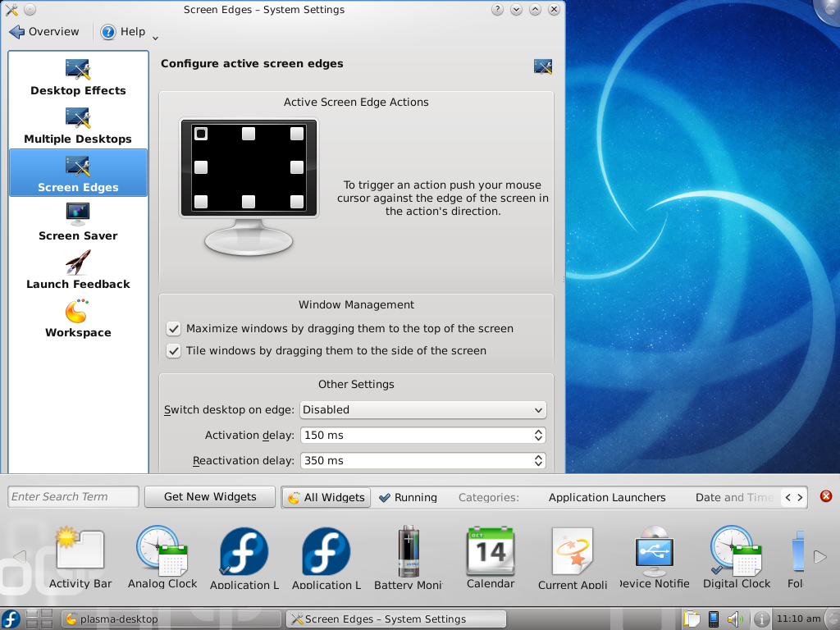Open Screen Saver settings module
Image resolution: width=840 pixels, height=630 pixels.
(x=78, y=223)
